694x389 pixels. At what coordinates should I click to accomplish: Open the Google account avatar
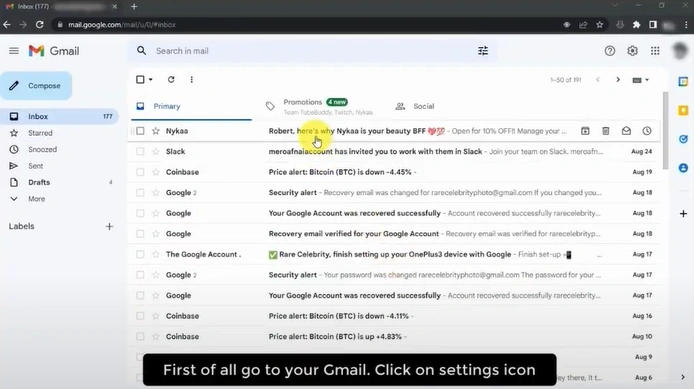click(679, 51)
